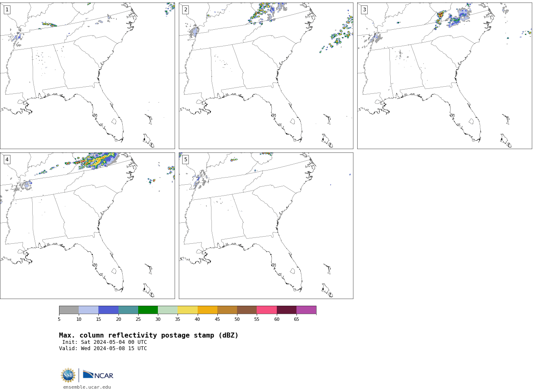536x392 pixels.
Task: Click the NSF logo icon
Action: coord(68,375)
